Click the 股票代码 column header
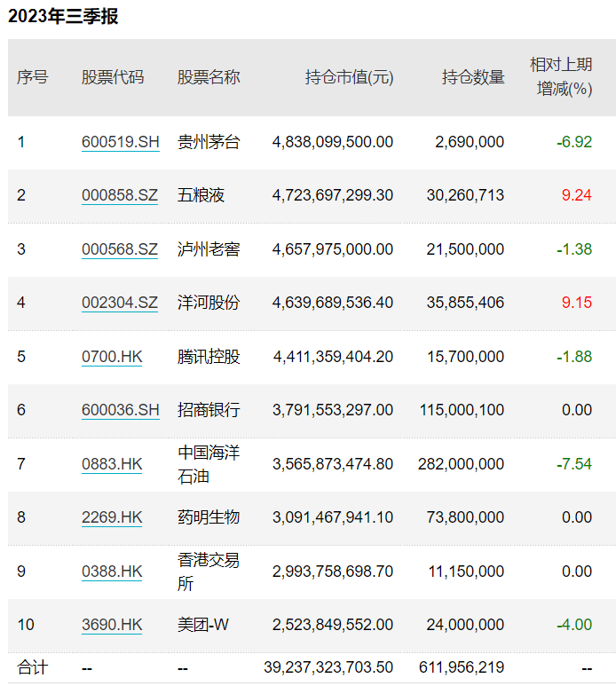This screenshot has height=686, width=616. [x=113, y=77]
